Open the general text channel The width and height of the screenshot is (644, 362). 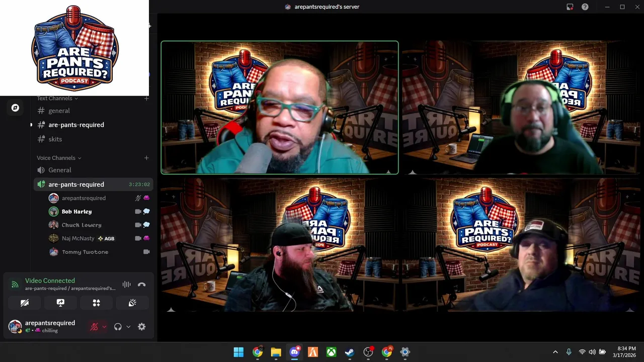point(59,111)
